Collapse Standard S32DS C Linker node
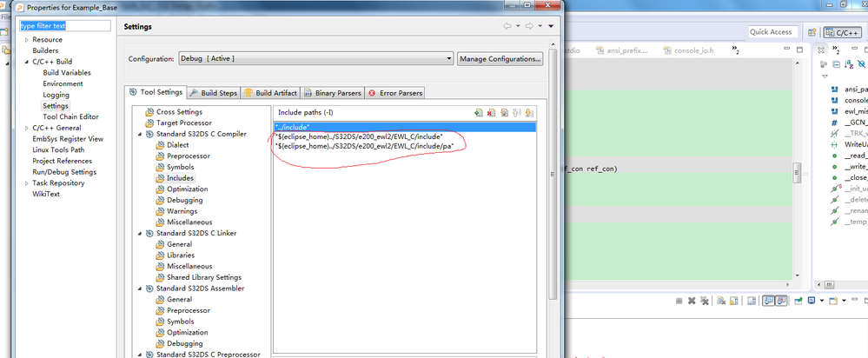 point(139,234)
